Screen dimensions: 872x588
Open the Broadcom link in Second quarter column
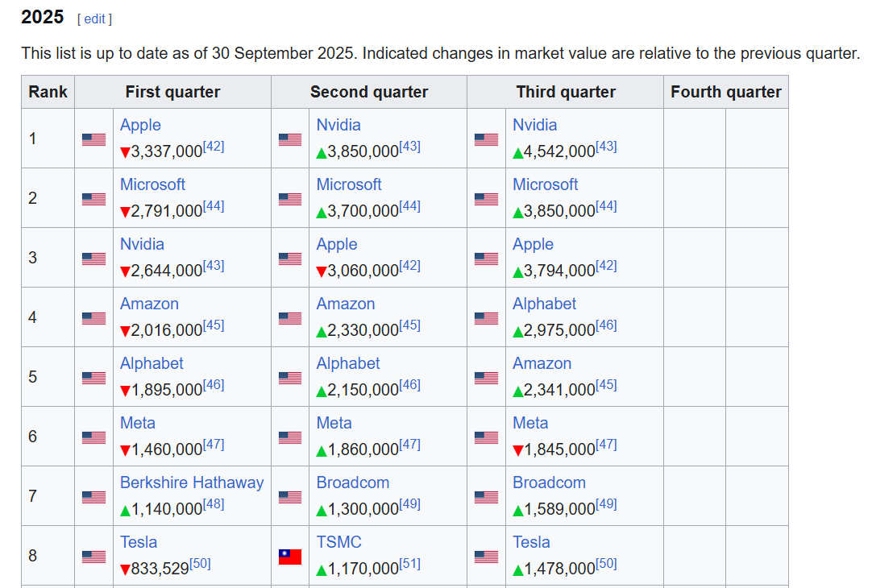point(352,482)
